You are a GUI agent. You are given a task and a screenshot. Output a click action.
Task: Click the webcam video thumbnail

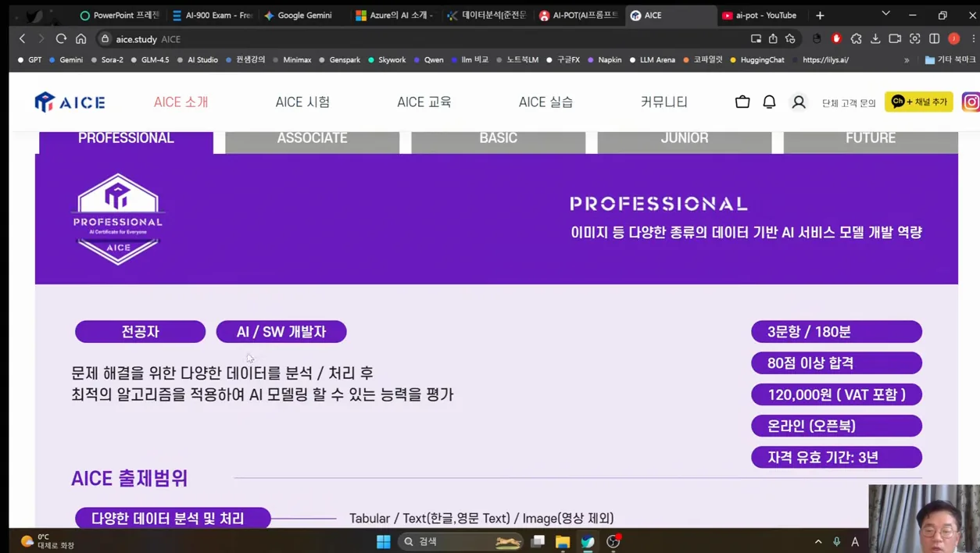[925, 519]
